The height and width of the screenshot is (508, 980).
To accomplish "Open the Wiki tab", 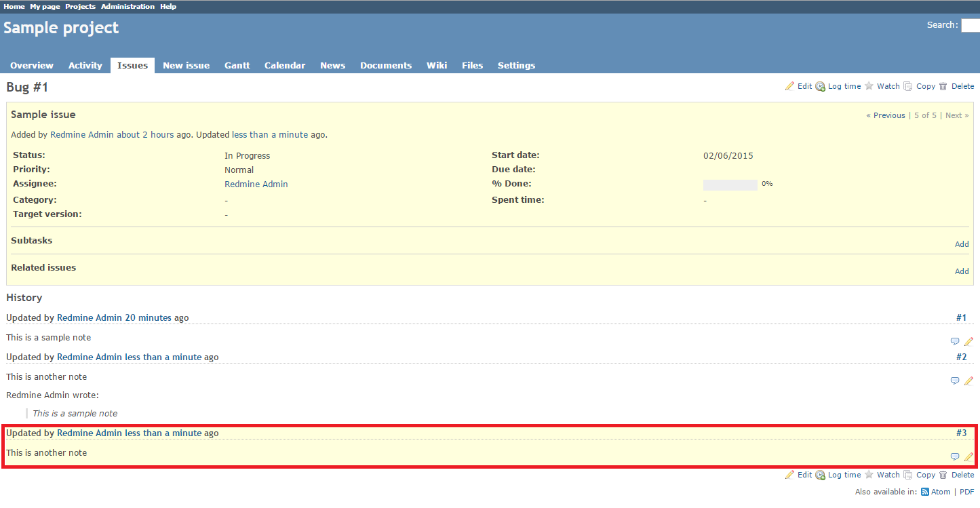I will (437, 65).
